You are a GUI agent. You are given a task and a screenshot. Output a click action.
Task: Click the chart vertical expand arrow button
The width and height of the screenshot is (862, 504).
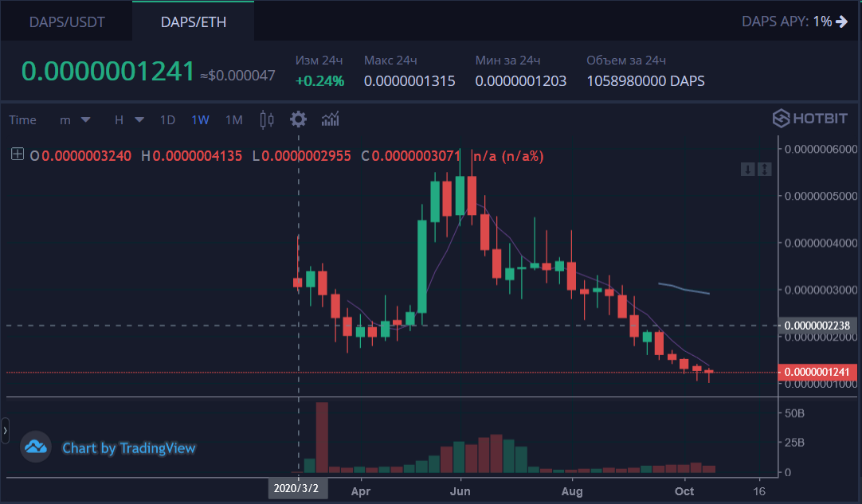[x=765, y=170]
